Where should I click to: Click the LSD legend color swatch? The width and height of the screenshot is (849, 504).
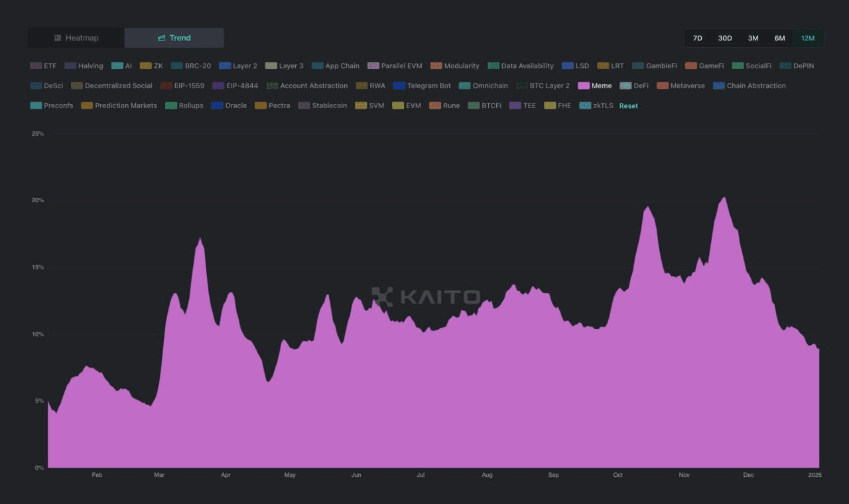click(567, 66)
